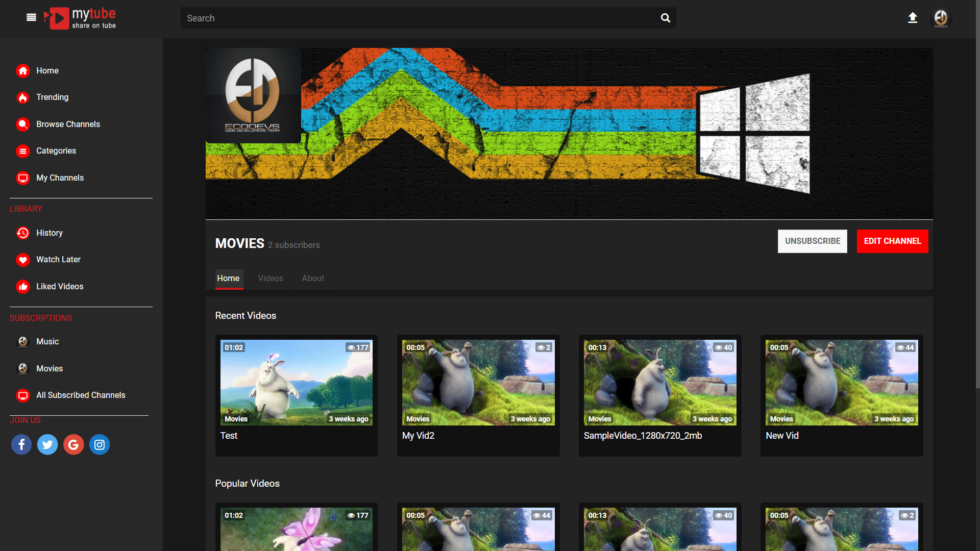The width and height of the screenshot is (980, 551).
Task: Click the History clock icon
Action: (23, 233)
